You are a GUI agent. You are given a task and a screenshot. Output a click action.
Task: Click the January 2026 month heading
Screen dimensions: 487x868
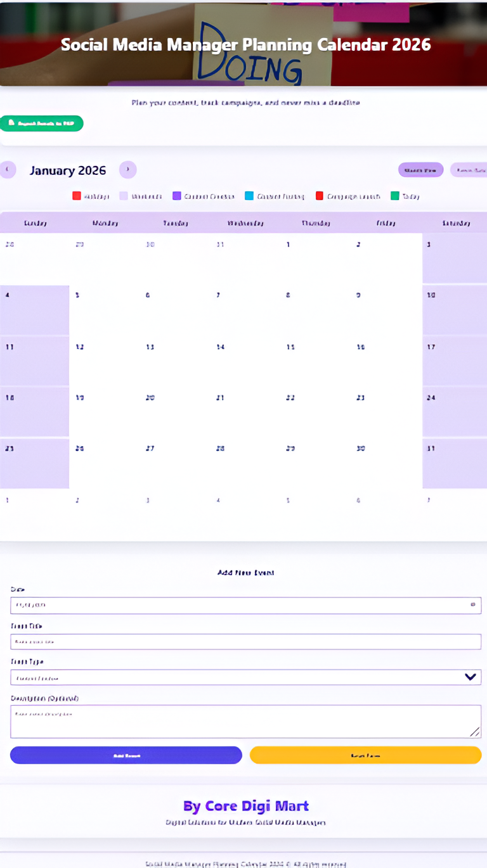tap(68, 170)
